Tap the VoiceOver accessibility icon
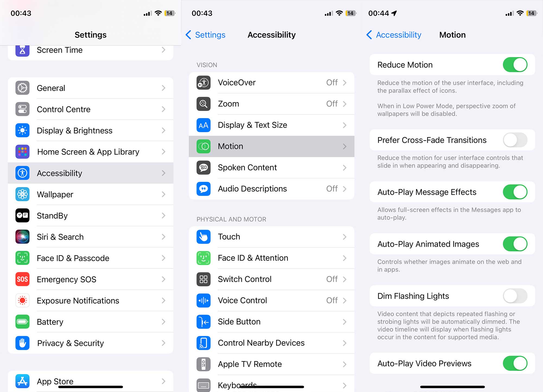Screen dimensions: 543x392 click(204, 83)
